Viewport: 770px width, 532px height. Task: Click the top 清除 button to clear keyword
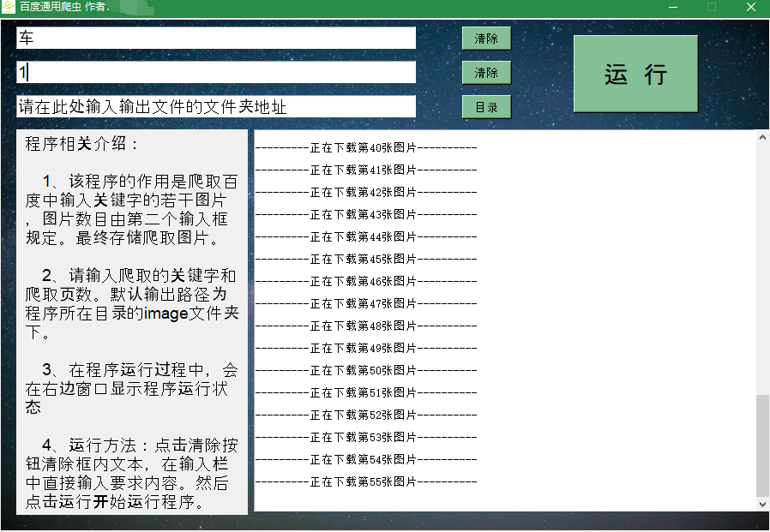click(486, 38)
